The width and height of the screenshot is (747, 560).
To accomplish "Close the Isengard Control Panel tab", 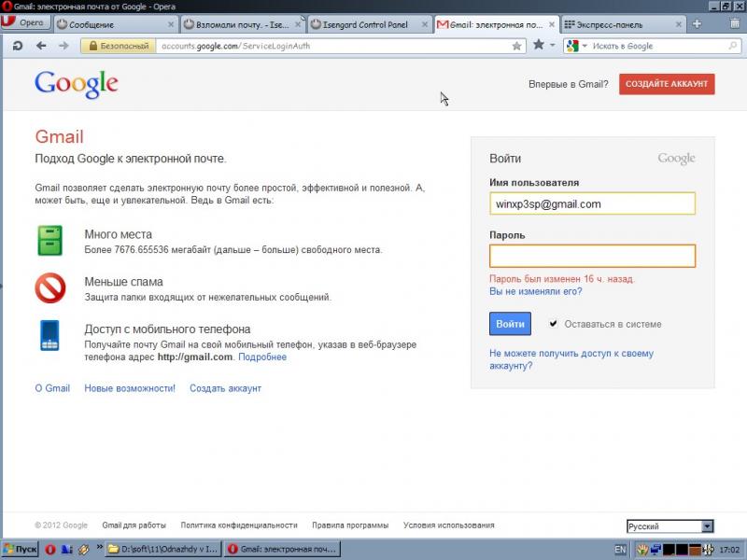I will (x=425, y=24).
